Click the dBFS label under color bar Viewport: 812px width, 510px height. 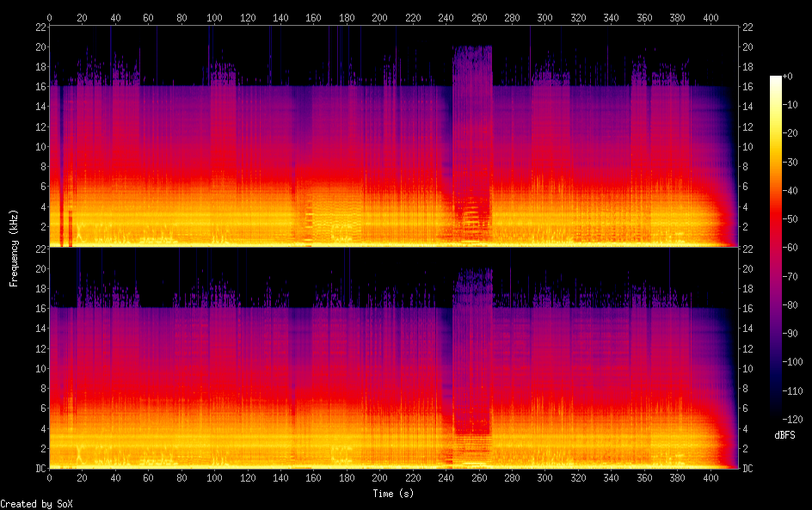point(784,436)
